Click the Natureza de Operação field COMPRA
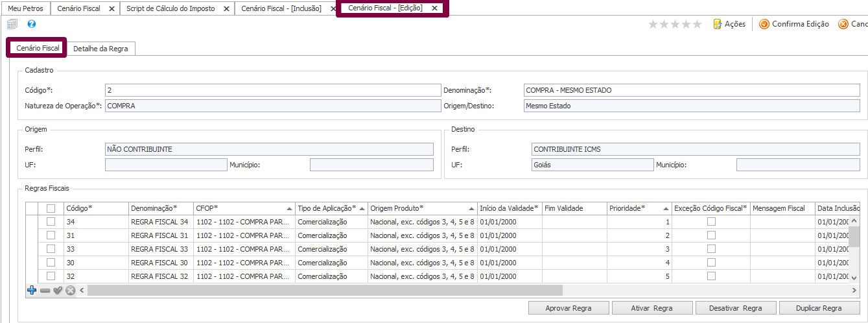Viewport: 868px width, 323px height. point(273,106)
